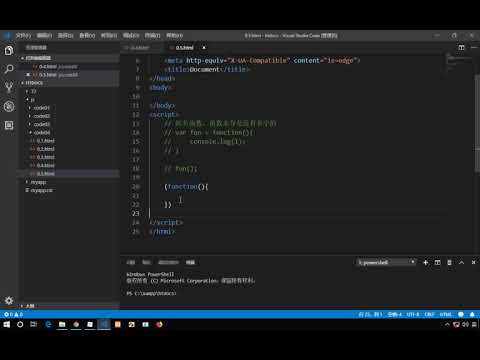The width and height of the screenshot is (480, 360).
Task: Open the Terminal menu
Action: [153, 35]
